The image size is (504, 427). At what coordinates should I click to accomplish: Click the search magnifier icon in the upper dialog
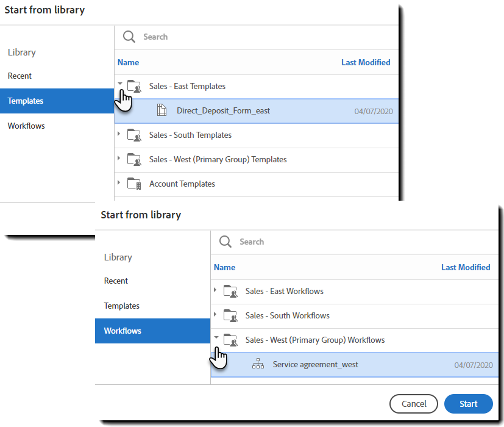tap(129, 37)
